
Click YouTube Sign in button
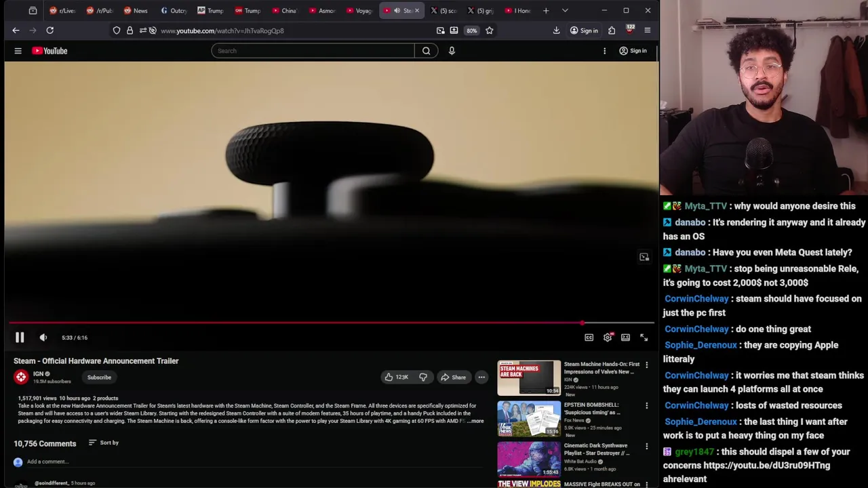tap(633, 51)
